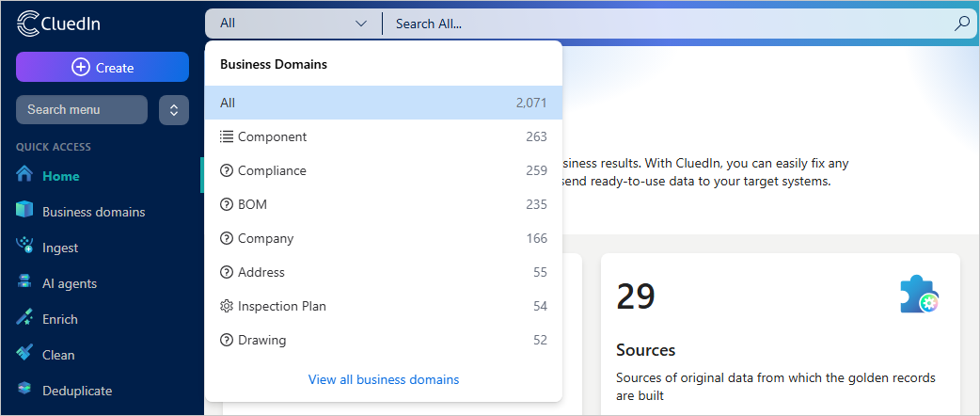Focus the Search menu field
Image resolution: width=980 pixels, height=416 pixels.
click(x=82, y=109)
